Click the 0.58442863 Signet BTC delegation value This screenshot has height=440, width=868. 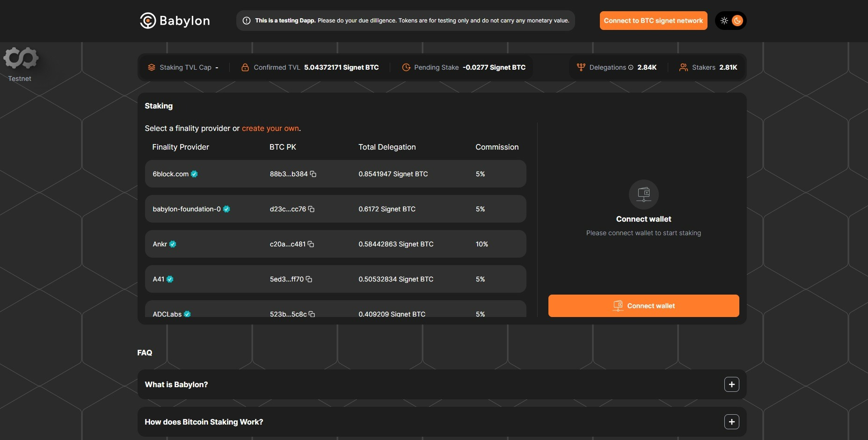pyautogui.click(x=396, y=244)
